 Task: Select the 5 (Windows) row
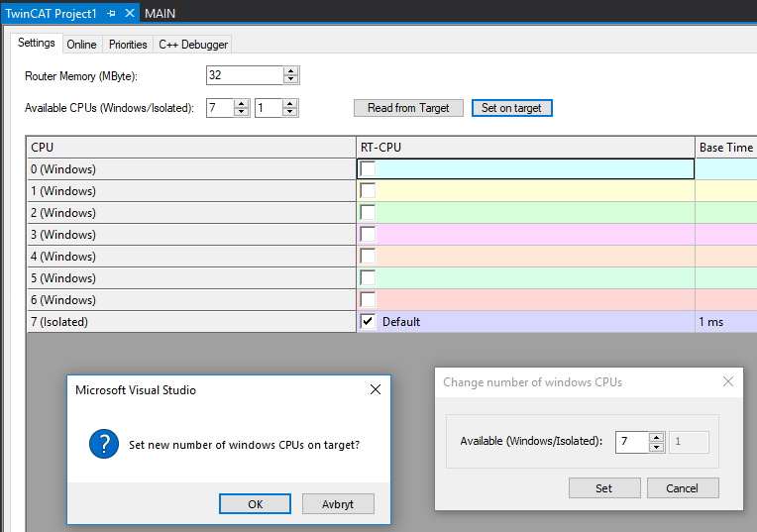coord(191,277)
